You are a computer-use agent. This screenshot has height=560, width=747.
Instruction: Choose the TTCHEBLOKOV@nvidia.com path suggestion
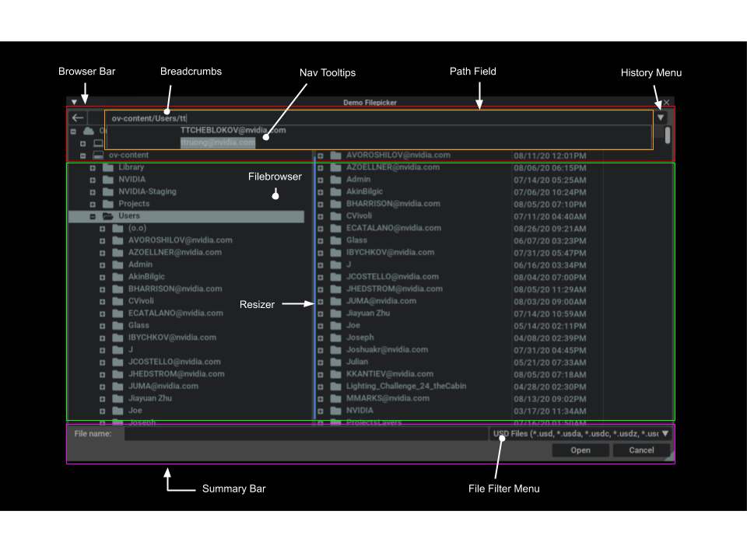tap(233, 131)
